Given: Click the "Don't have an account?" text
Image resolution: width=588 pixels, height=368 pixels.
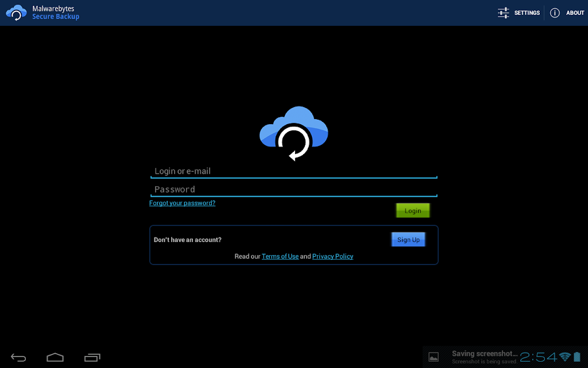Looking at the screenshot, I should [x=188, y=240].
